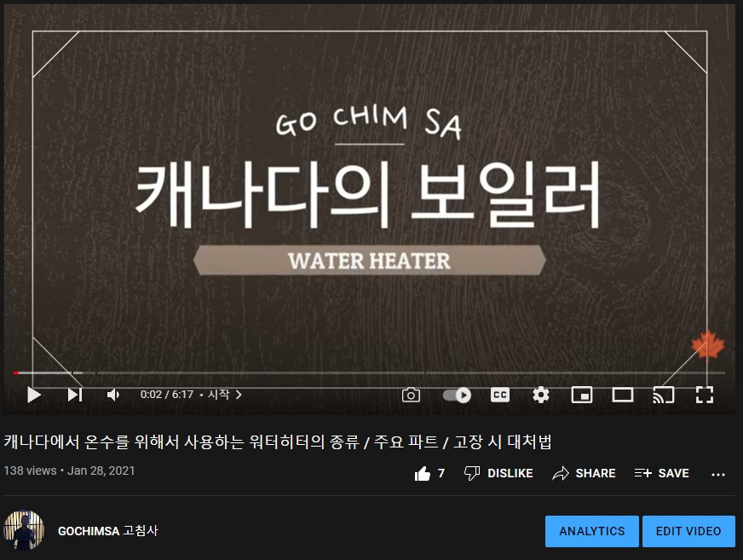
Task: Open the player settings gear
Action: click(x=541, y=395)
